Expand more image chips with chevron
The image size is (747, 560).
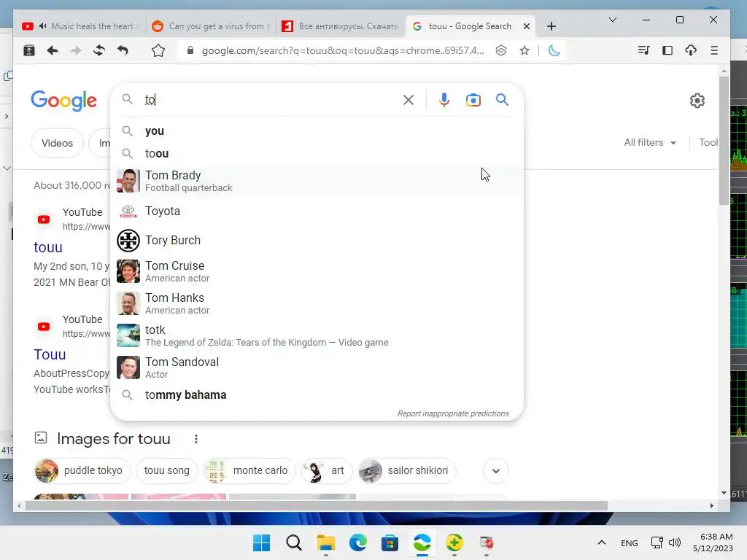[496, 471]
